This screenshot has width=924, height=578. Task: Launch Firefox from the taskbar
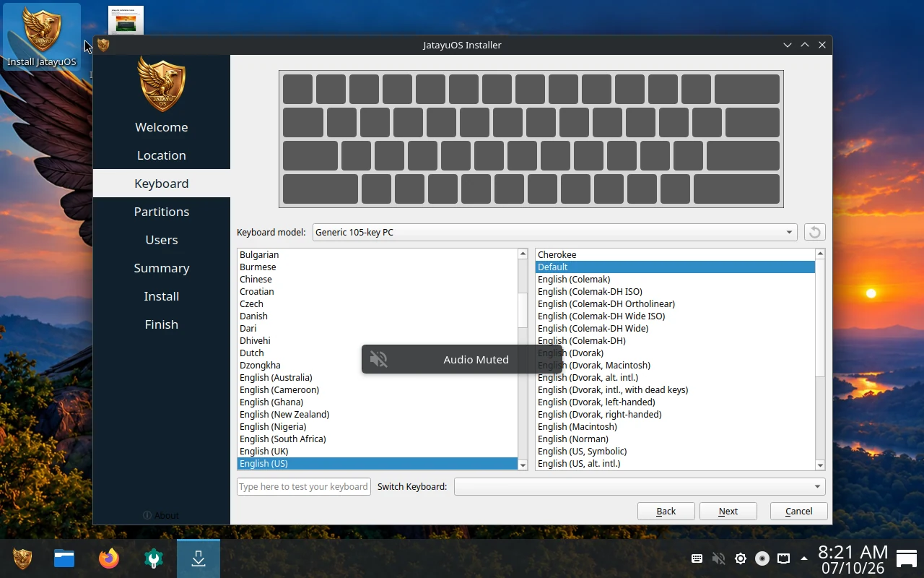coord(109,558)
